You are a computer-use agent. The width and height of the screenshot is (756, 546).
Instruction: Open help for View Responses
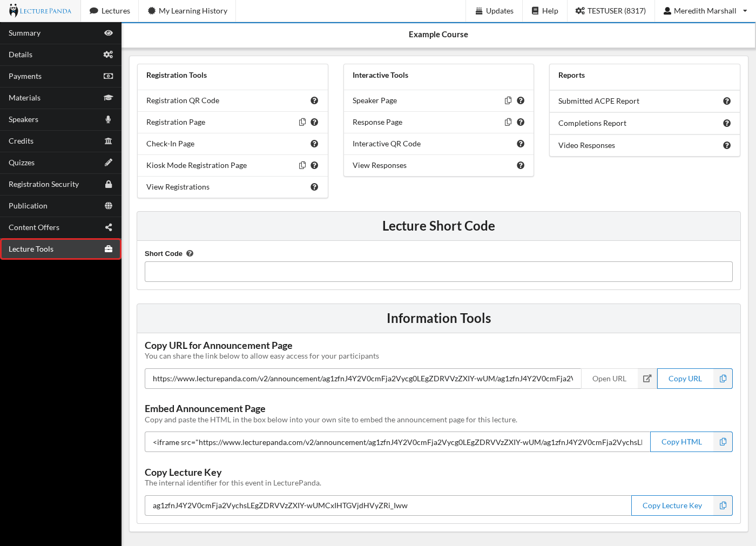pos(521,165)
